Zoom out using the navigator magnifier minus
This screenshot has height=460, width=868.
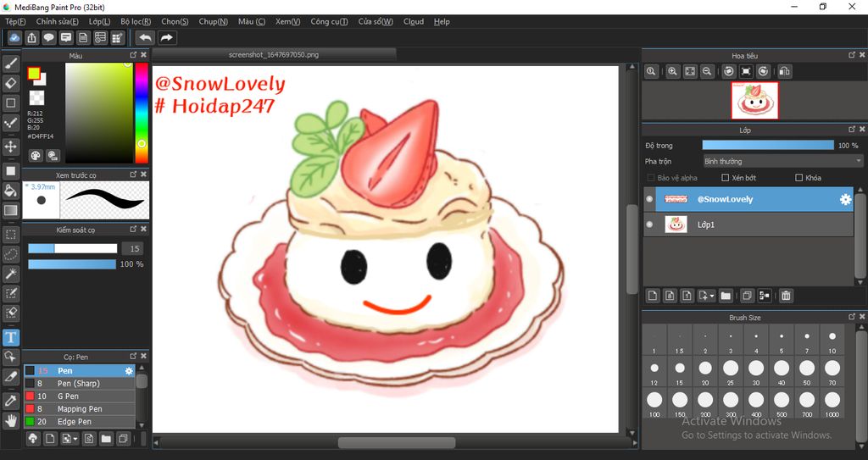707,71
